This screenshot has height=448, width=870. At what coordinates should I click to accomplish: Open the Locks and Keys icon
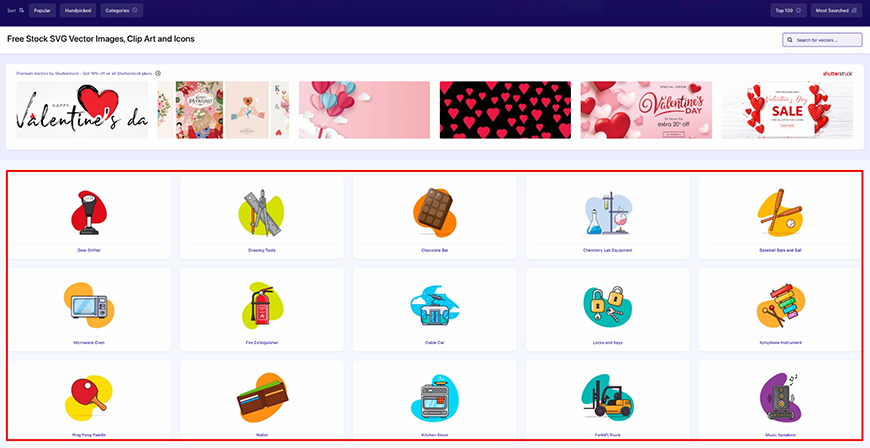point(608,305)
